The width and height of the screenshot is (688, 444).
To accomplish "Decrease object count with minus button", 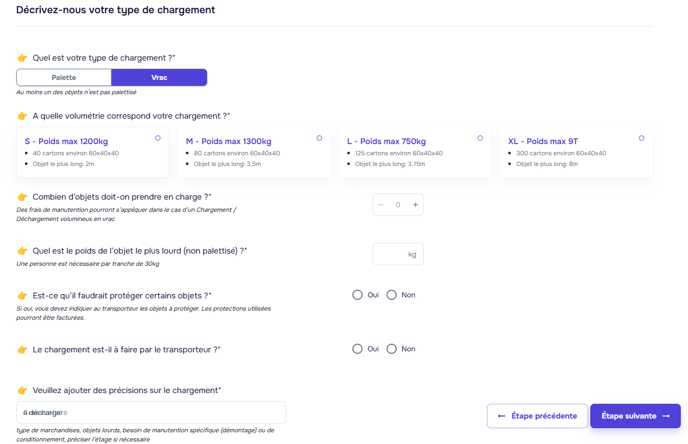I will tap(381, 205).
